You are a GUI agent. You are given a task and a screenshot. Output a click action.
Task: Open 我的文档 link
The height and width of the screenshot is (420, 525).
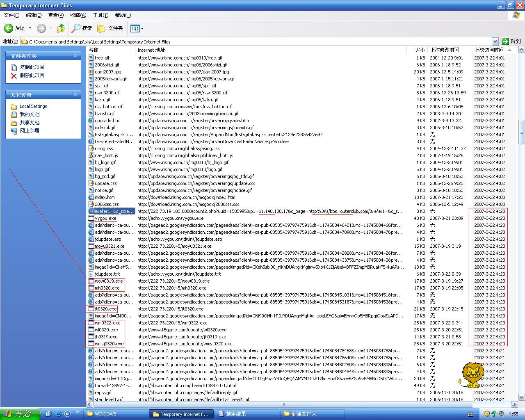tap(30, 114)
